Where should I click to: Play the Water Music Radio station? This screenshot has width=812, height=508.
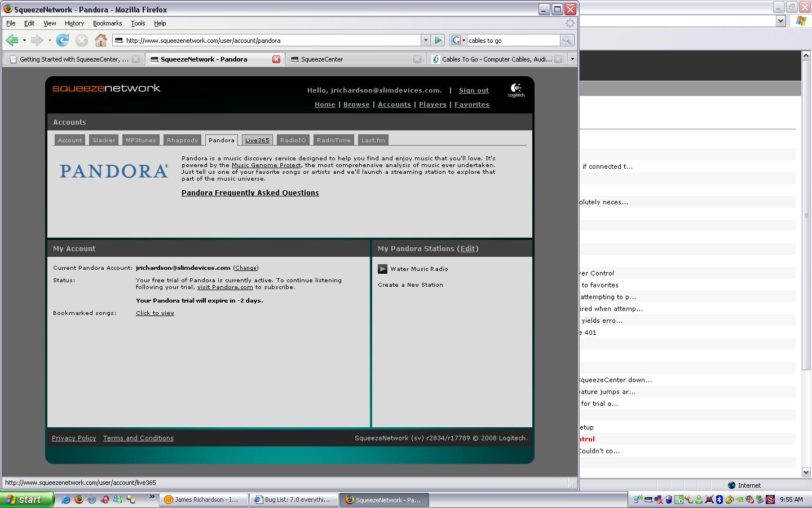tap(382, 269)
